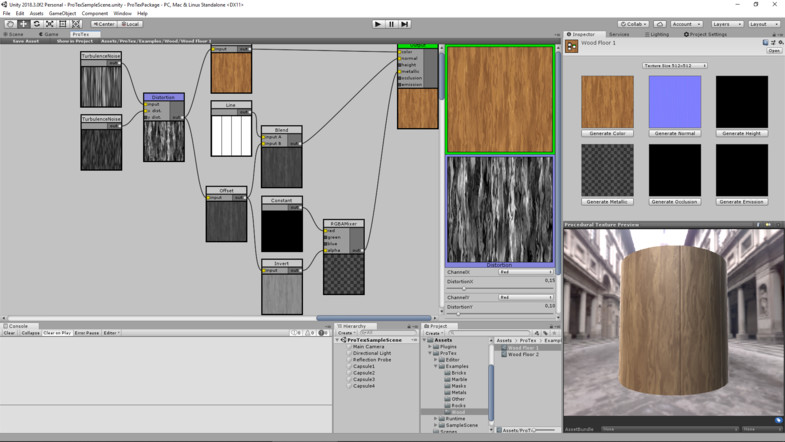Viewport: 785px width, 442px height.
Task: Adjust the DistortionX slider
Action: click(x=500, y=288)
